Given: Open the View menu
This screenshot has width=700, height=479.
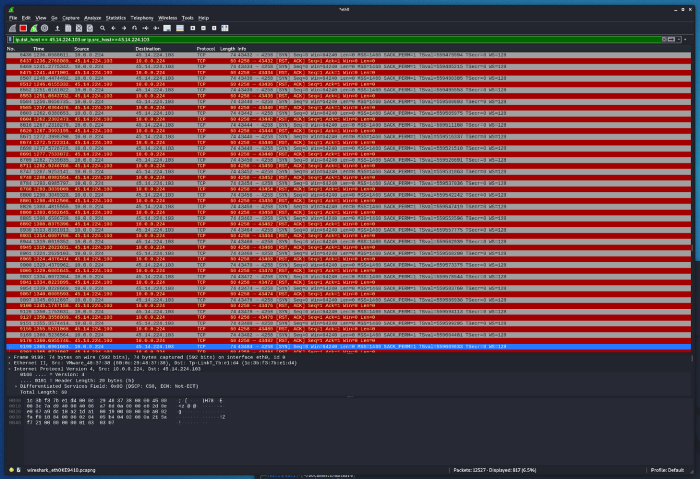Looking at the screenshot, I should (41, 18).
